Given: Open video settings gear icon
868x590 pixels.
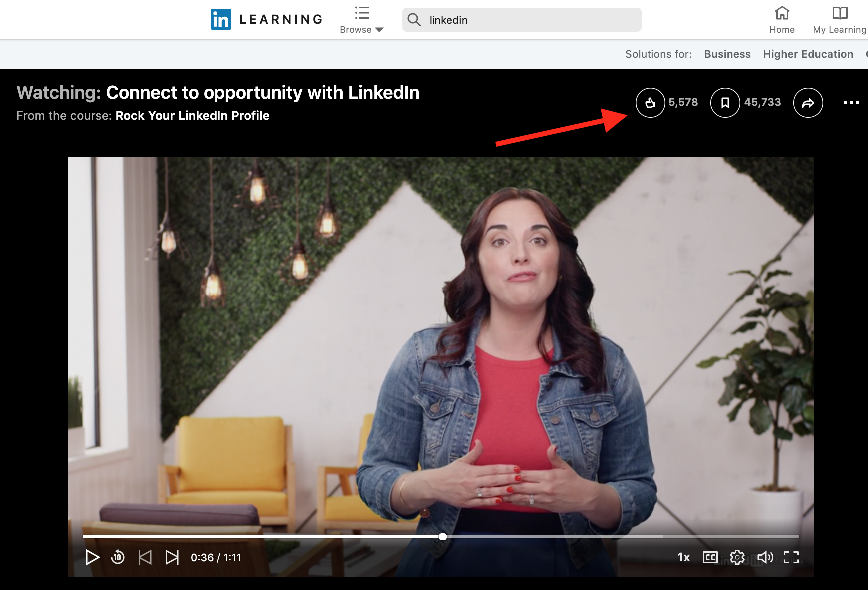Looking at the screenshot, I should pyautogui.click(x=737, y=557).
